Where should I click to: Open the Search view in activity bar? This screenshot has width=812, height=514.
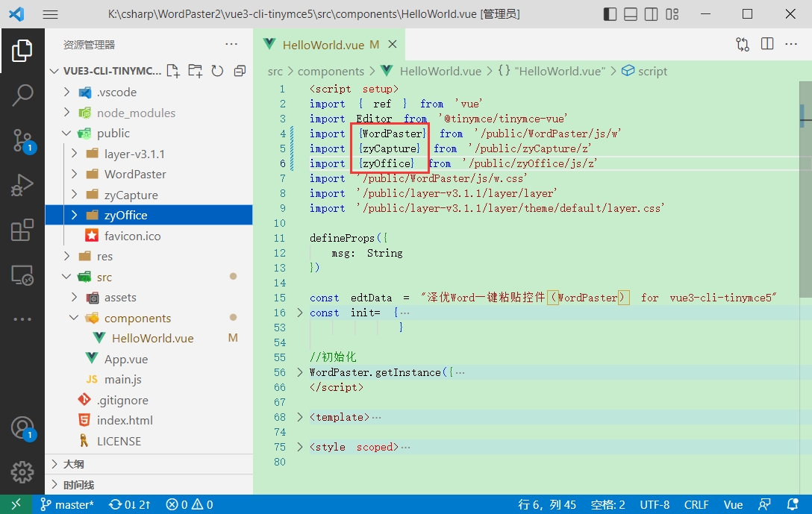(x=22, y=95)
